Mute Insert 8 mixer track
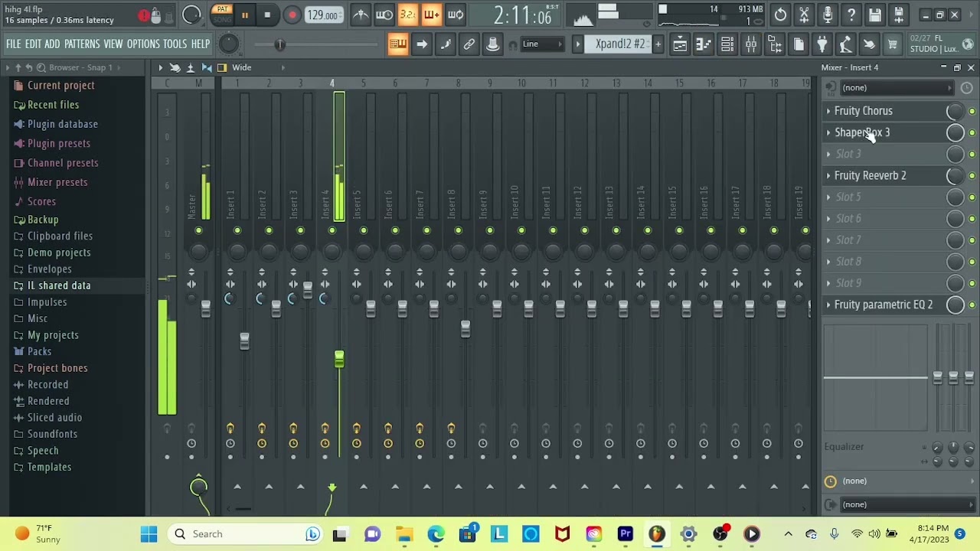 pos(458,230)
